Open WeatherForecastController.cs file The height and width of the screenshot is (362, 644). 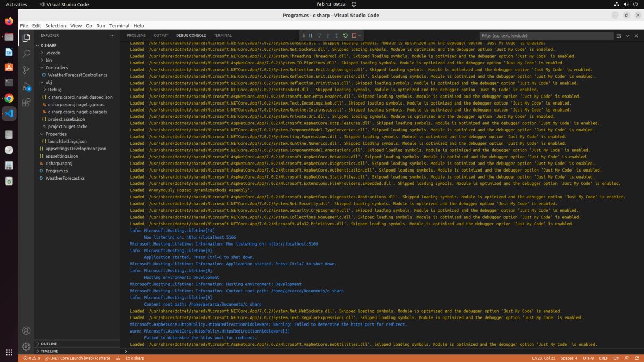78,75
